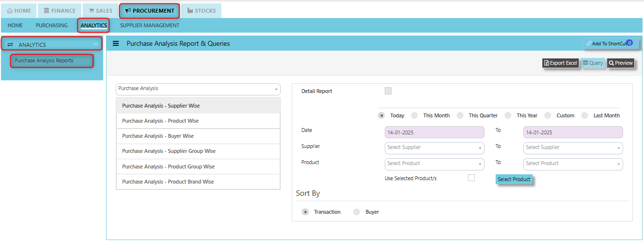This screenshot has width=644, height=242.
Task: Select Purchase Analysis - Product Group Wise
Action: coord(198,167)
